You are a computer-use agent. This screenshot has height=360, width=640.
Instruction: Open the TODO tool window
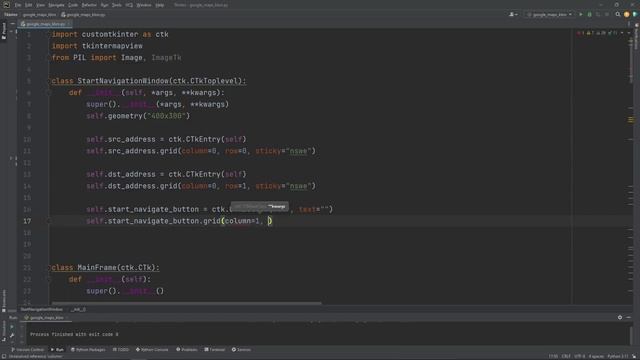click(121, 350)
